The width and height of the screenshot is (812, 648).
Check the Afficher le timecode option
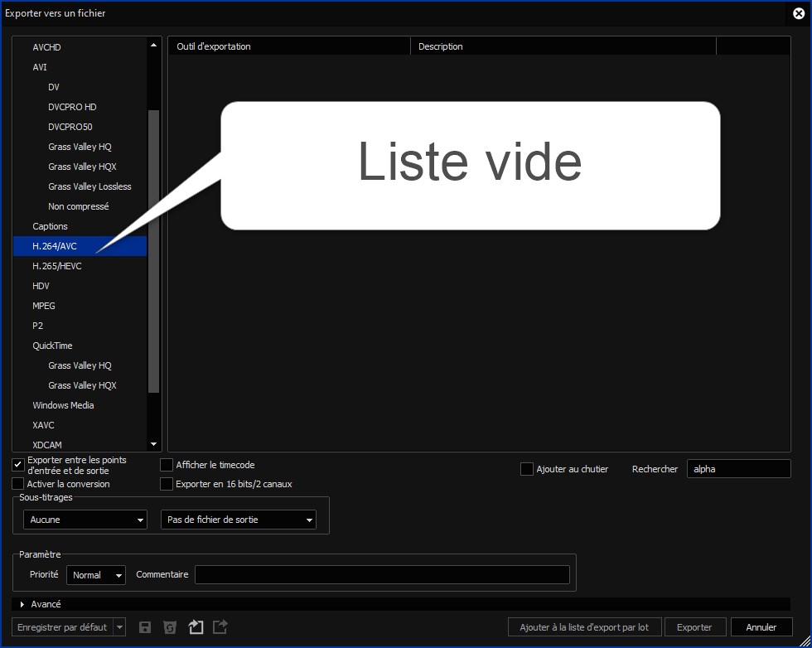[167, 466]
